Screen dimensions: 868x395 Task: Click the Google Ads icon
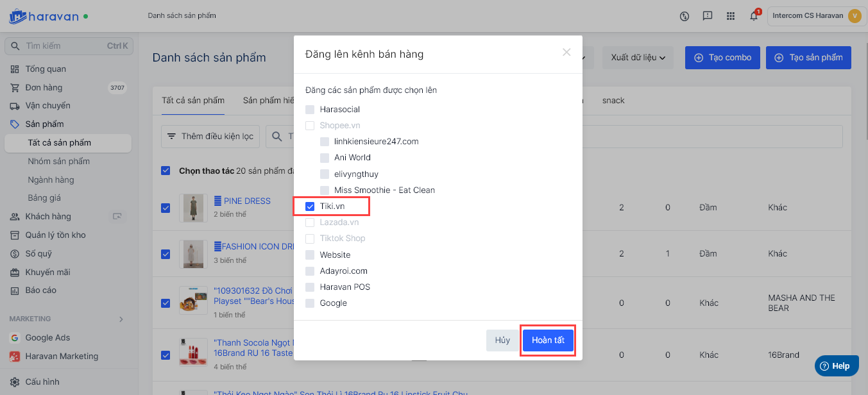coord(15,338)
